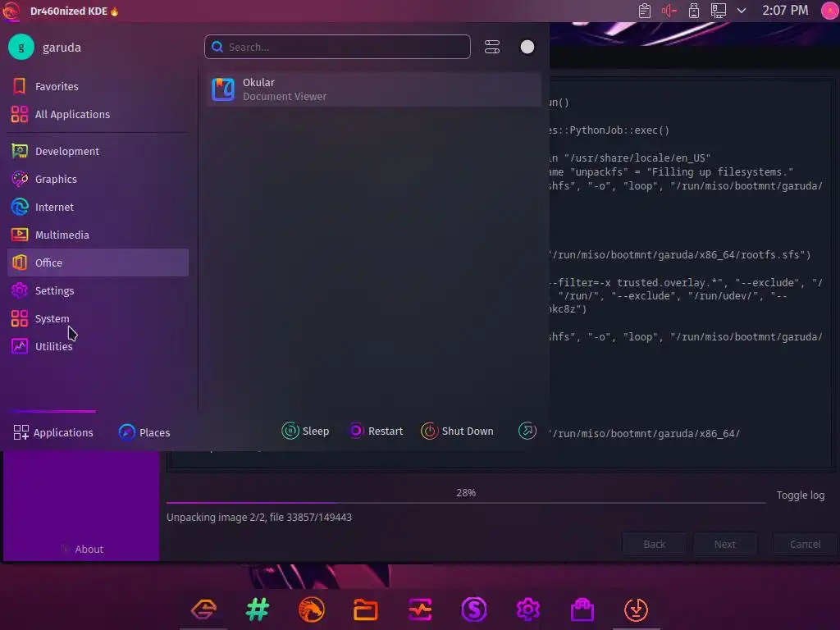Select the Settings category
The width and height of the screenshot is (840, 630).
coord(98,290)
